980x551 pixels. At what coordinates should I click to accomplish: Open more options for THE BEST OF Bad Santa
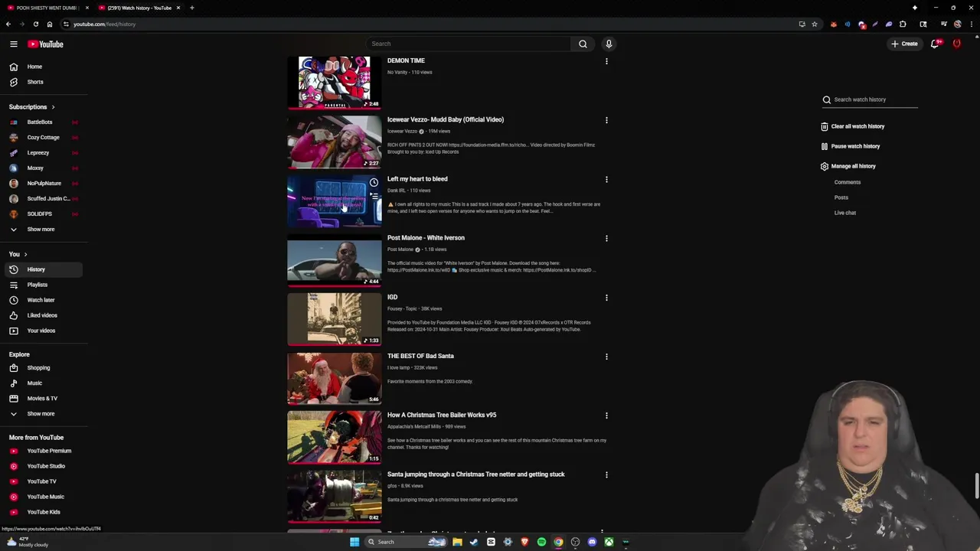[606, 357]
